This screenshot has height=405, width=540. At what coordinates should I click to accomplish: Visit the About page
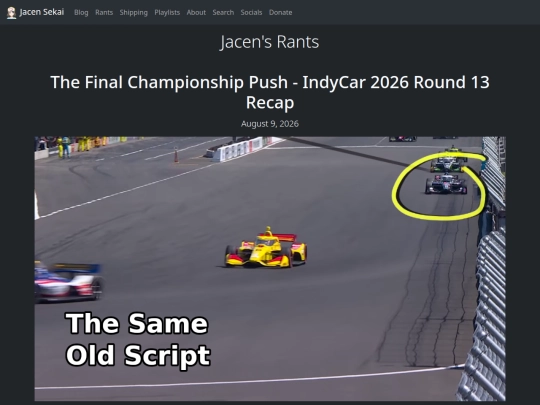pos(196,12)
